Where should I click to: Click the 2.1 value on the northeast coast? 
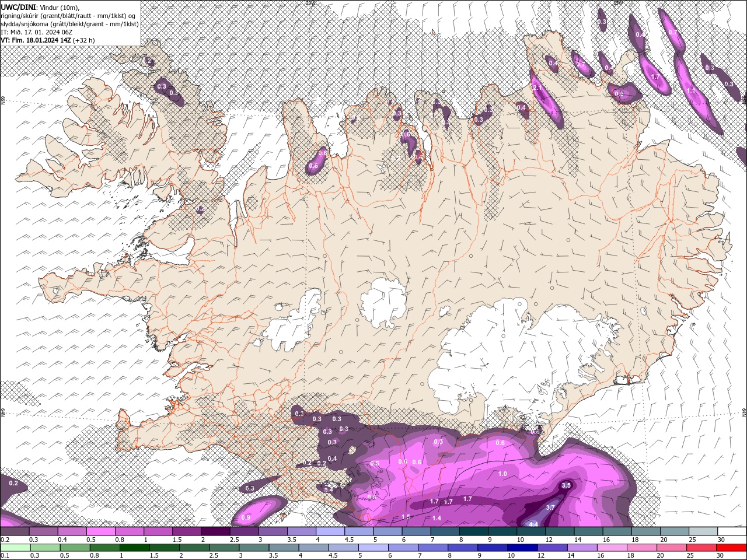tap(538, 87)
